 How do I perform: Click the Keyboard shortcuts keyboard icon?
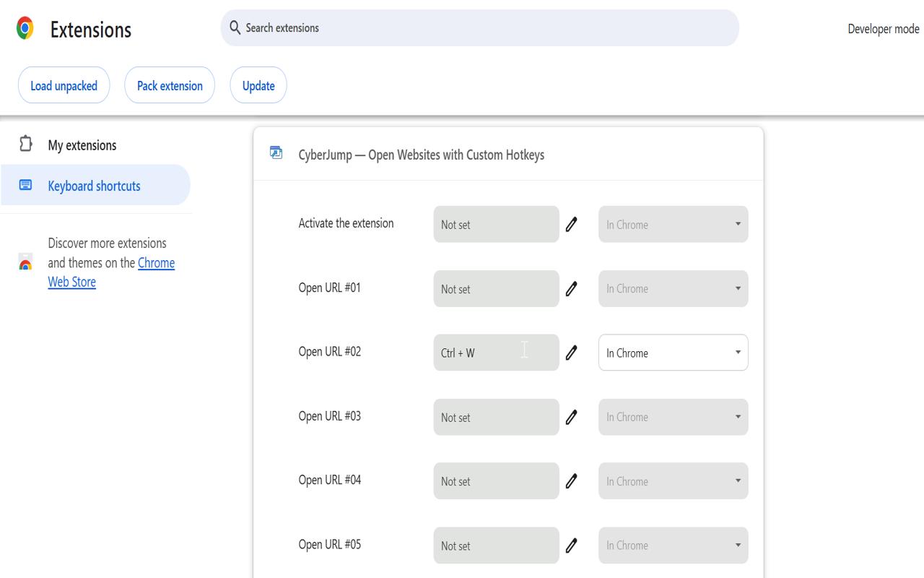point(26,185)
